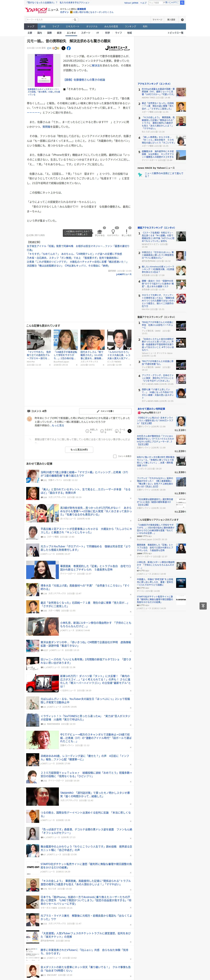Image resolution: width=210 pixels, height=980 pixels.
Task: React with わかりやすい lightbulb icon
Action: coord(113,232)
